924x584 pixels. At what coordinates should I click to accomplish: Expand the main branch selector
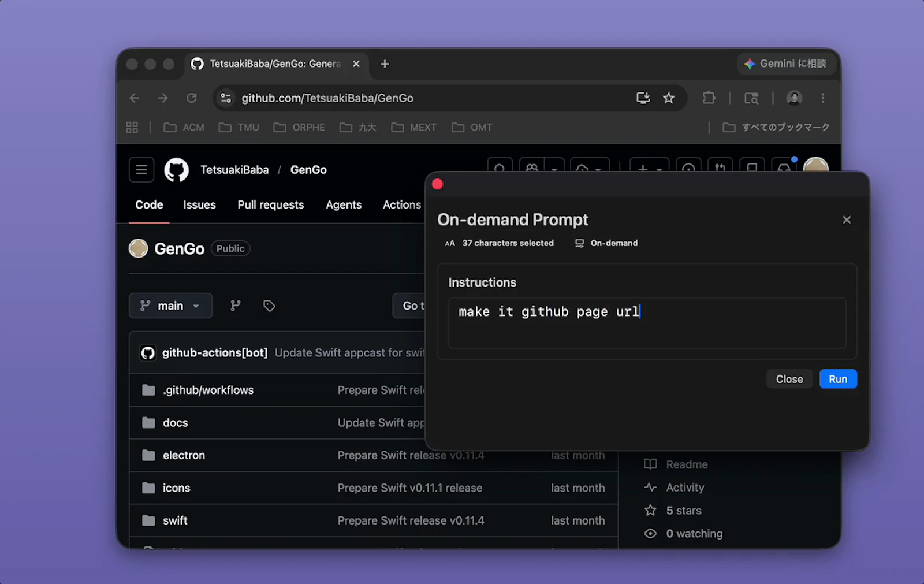(x=170, y=306)
